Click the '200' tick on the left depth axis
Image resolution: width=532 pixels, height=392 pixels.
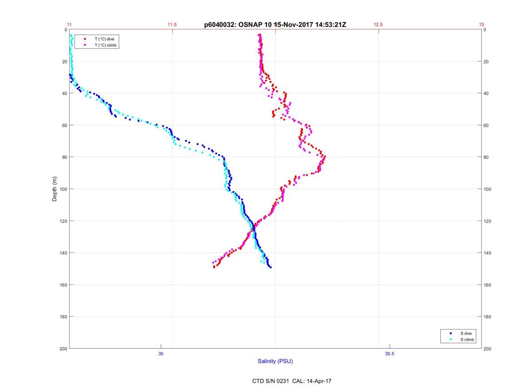(63, 349)
